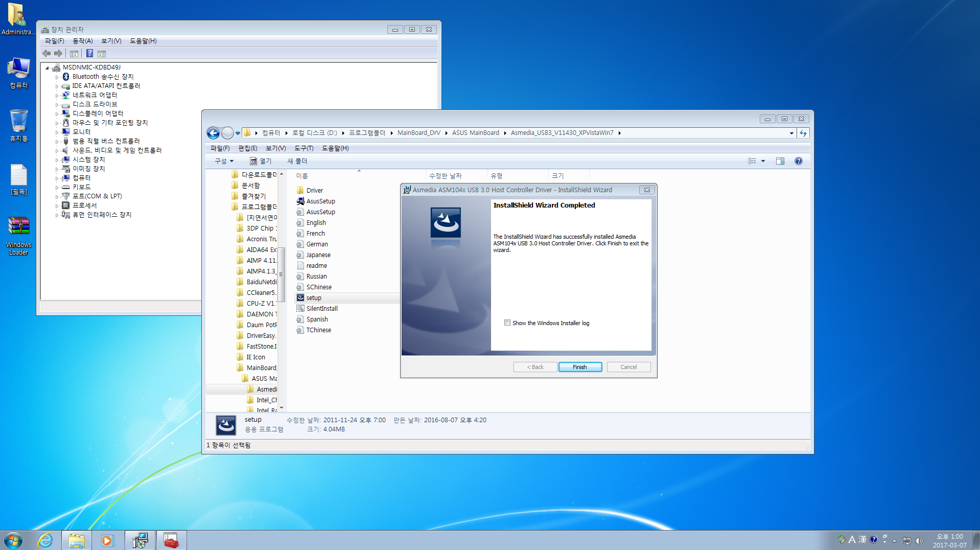
Task: Open the 도움말(H) menu in Device Manager
Action: pyautogui.click(x=143, y=41)
